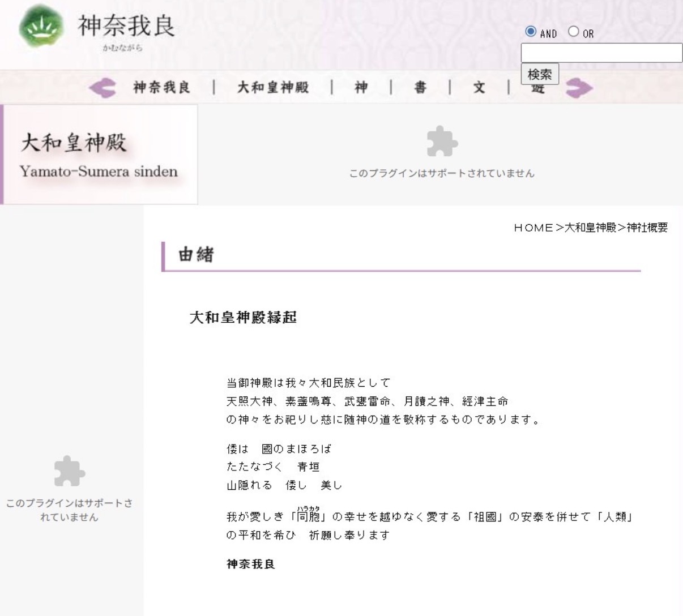Click the purple left arrow in navigation
683x616 pixels.
pyautogui.click(x=103, y=88)
